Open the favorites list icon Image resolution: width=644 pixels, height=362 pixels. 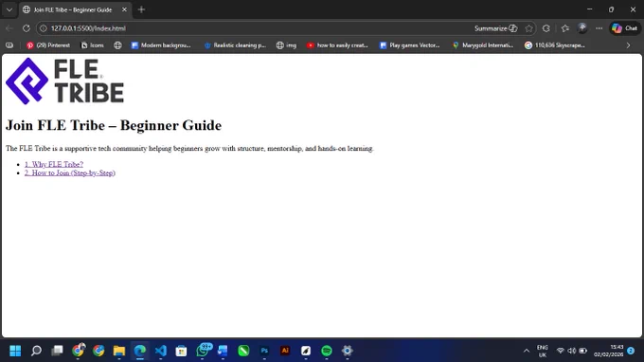pyautogui.click(x=565, y=28)
